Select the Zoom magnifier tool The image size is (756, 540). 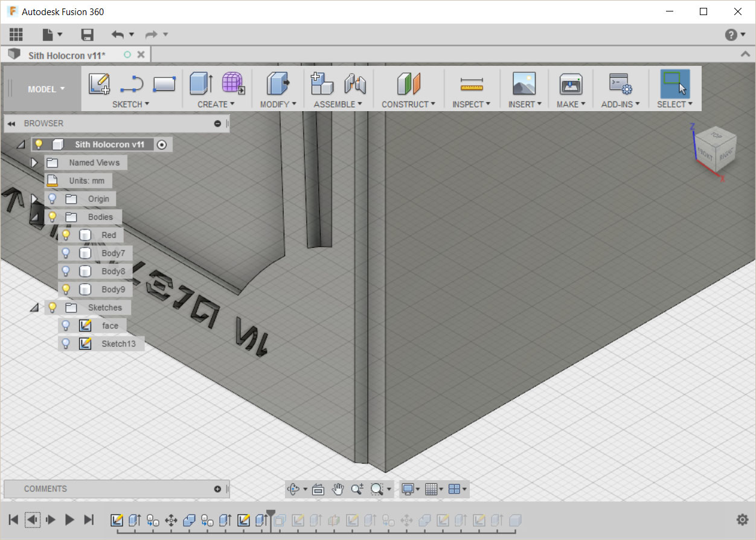(357, 489)
